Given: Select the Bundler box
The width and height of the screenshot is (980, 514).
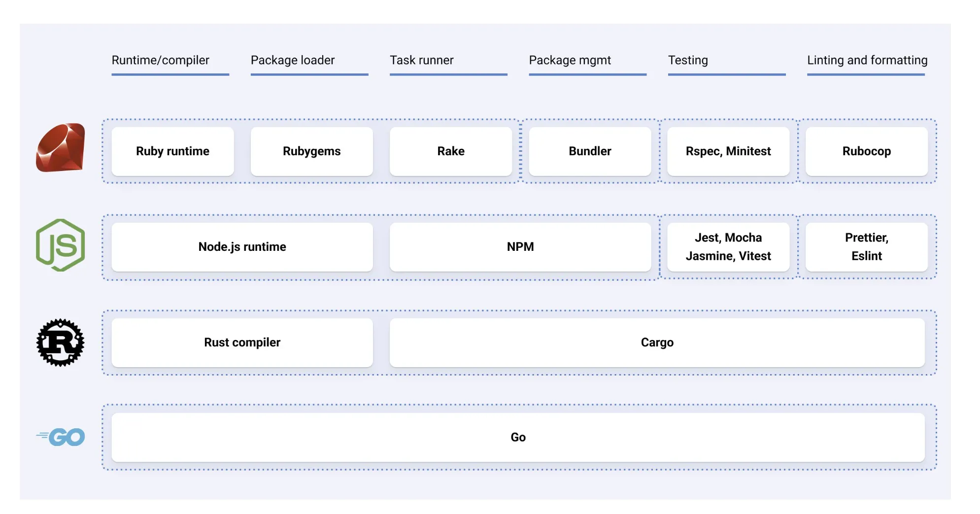Looking at the screenshot, I should coord(589,151).
